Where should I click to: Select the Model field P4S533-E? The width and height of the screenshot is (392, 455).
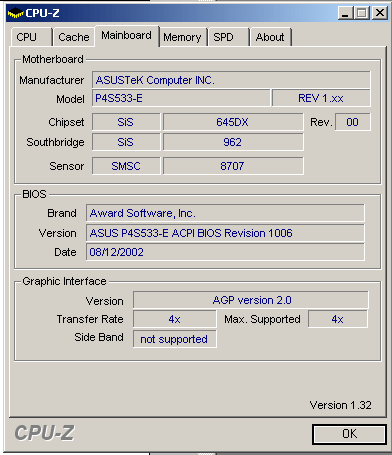[x=181, y=98]
